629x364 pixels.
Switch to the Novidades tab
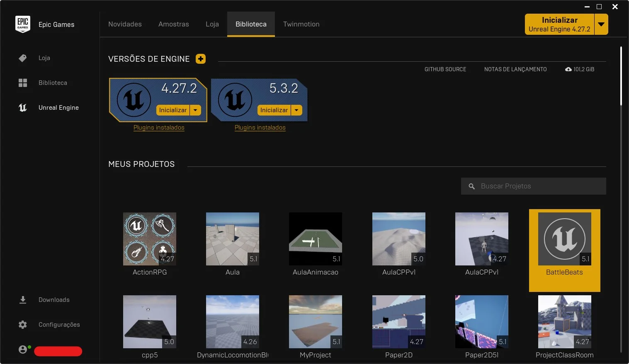click(125, 24)
